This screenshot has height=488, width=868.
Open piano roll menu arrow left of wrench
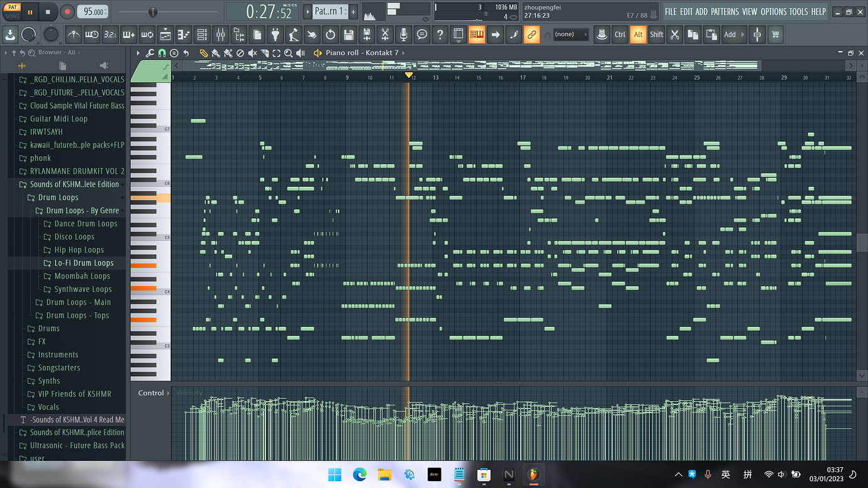pyautogui.click(x=138, y=53)
